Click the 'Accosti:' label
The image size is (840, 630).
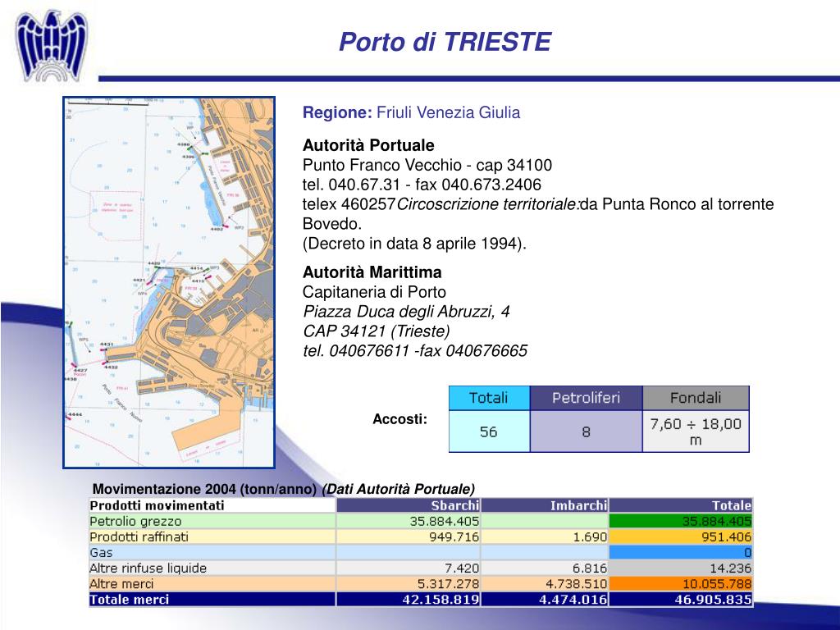pyautogui.click(x=400, y=419)
